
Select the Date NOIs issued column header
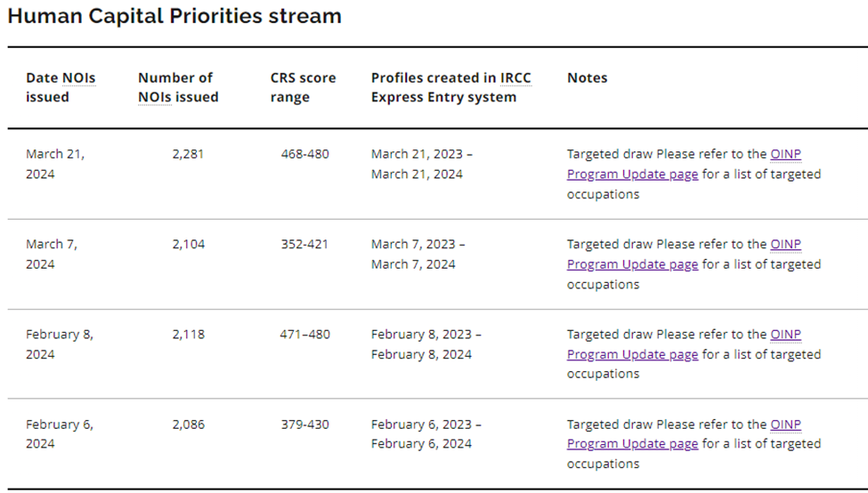point(61,87)
